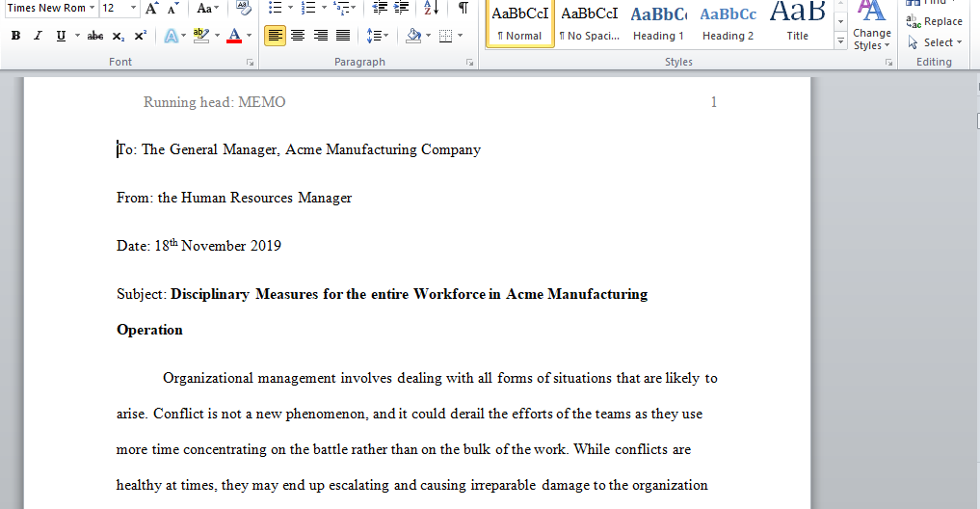Open underline style dropdown arrow
980x509 pixels.
[77, 37]
